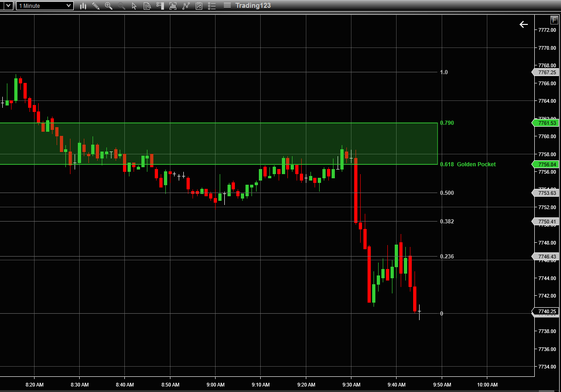The height and width of the screenshot is (392, 561).
Task: Click the 7750.41 price marker
Action: coord(545,222)
